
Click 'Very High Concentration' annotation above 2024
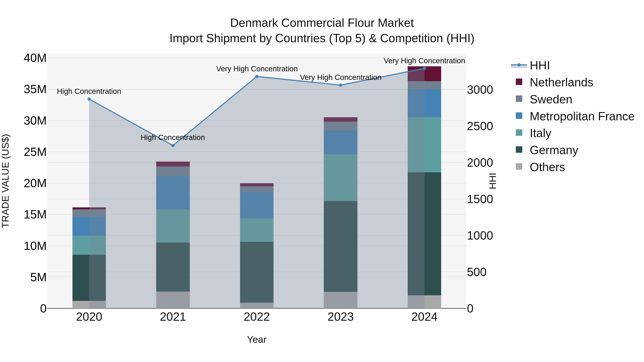coord(424,61)
